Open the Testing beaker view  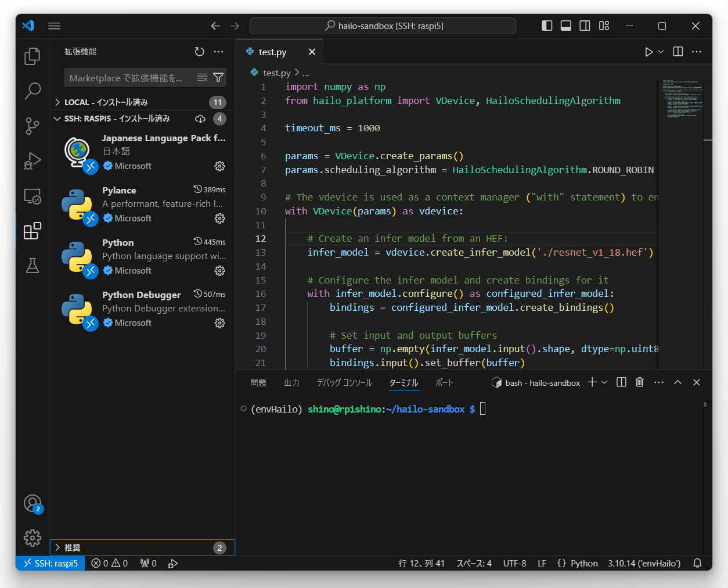point(33,266)
